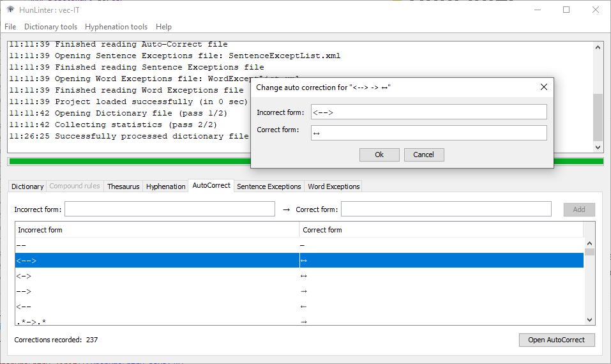Click the Open AutoCorrect button
The width and height of the screenshot is (611, 364).
pyautogui.click(x=557, y=340)
